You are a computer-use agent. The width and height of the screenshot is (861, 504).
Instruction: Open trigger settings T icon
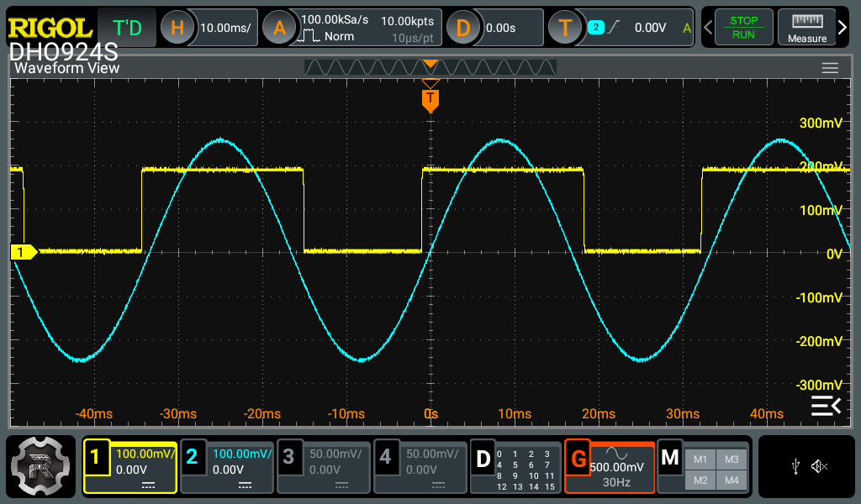pyautogui.click(x=565, y=28)
